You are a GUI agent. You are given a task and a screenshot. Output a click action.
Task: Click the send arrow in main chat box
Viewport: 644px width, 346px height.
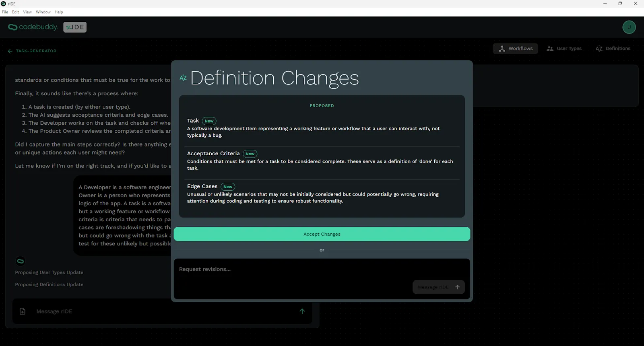pyautogui.click(x=302, y=311)
